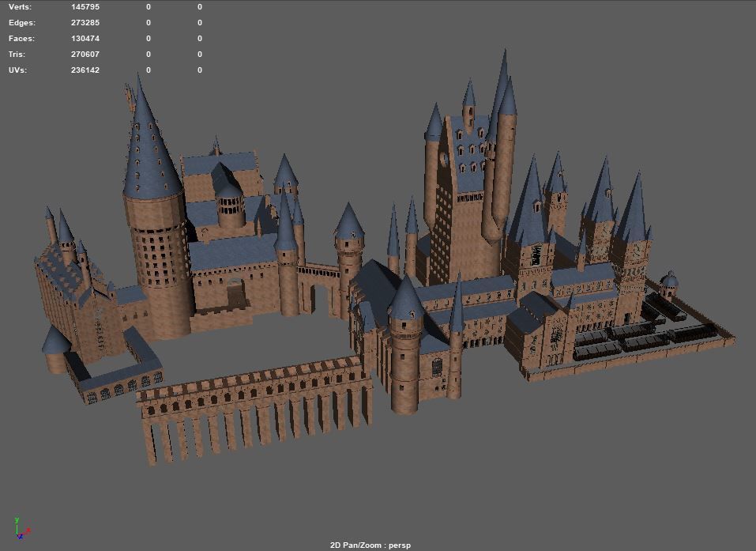Click the UVs count 236142
Screen dimensions: 756x551
coord(85,70)
